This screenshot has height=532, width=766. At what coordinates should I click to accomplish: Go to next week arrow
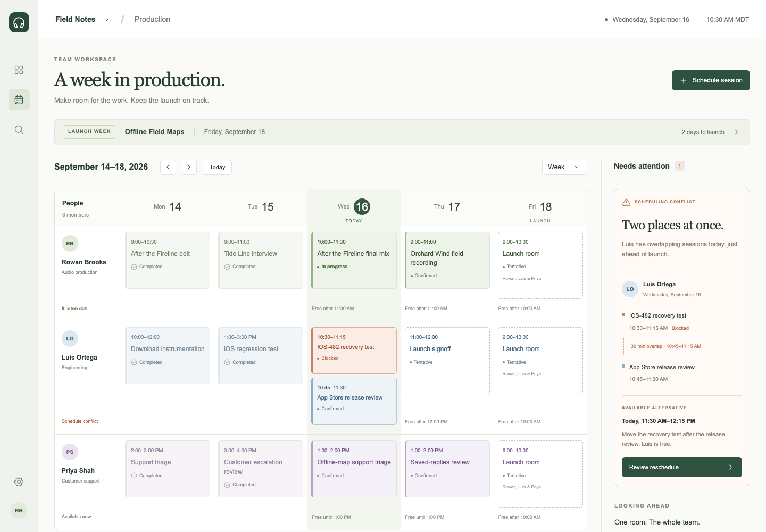(x=189, y=167)
